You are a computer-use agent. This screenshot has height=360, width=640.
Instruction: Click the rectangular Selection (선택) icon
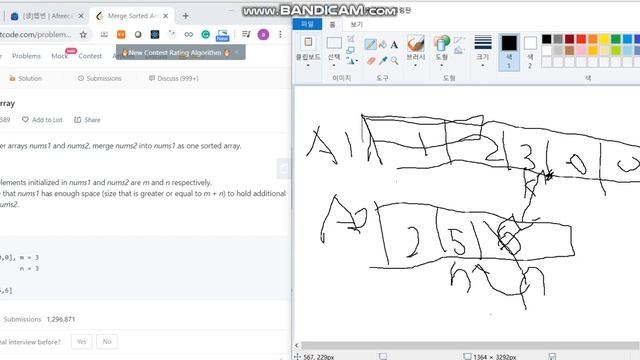click(x=334, y=43)
